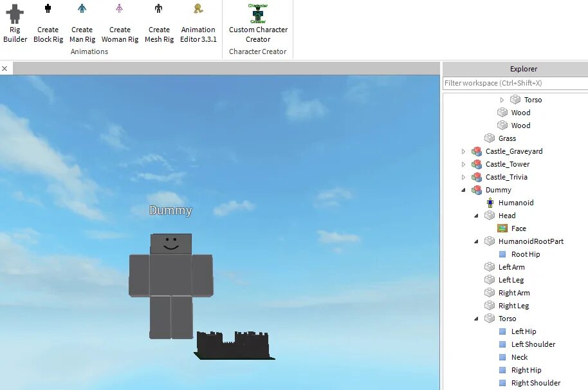This screenshot has height=390, width=588.
Task: Collapse the Dummy's Torso node
Action: tap(476, 319)
